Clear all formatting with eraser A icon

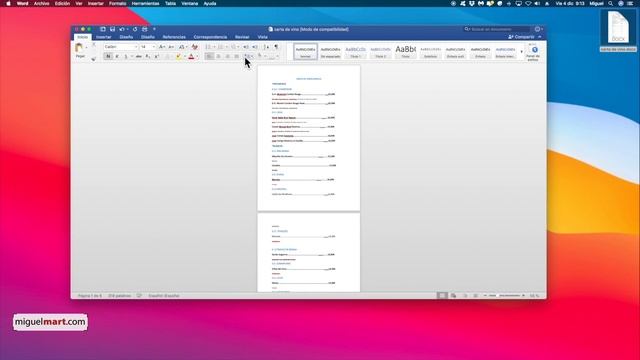[x=195, y=47]
